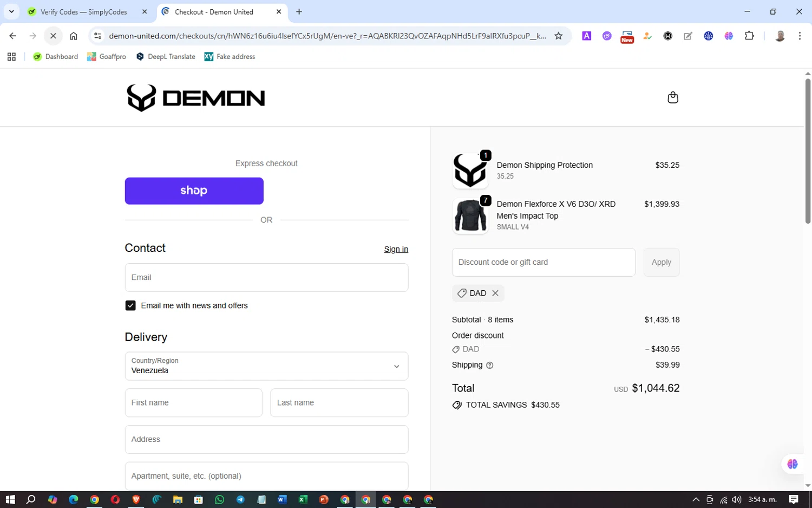Screen dimensions: 812x508
Task: Launch Brave browser from taskbar
Action: pos(136,499)
